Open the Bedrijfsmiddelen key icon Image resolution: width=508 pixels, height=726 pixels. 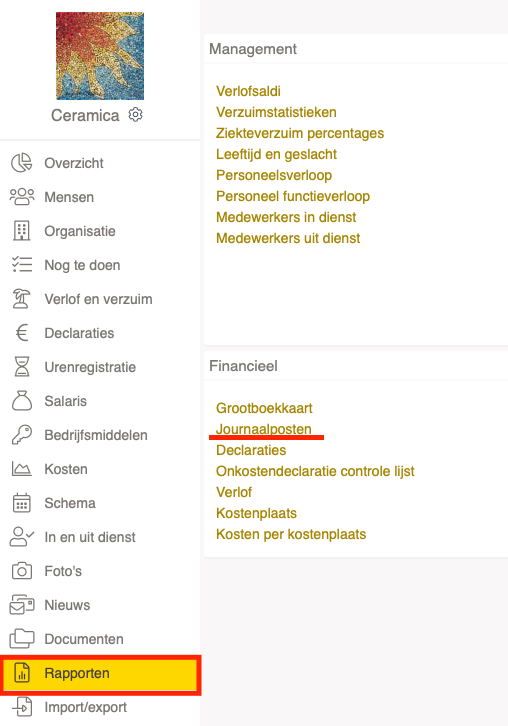click(x=22, y=435)
